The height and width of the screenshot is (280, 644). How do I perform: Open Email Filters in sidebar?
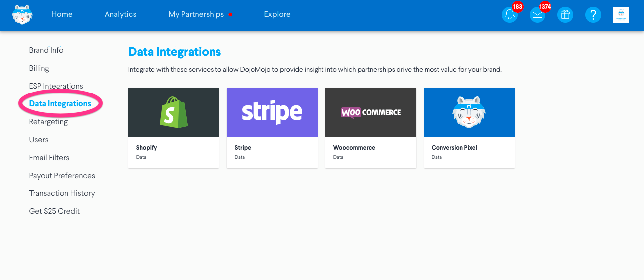[x=49, y=158]
